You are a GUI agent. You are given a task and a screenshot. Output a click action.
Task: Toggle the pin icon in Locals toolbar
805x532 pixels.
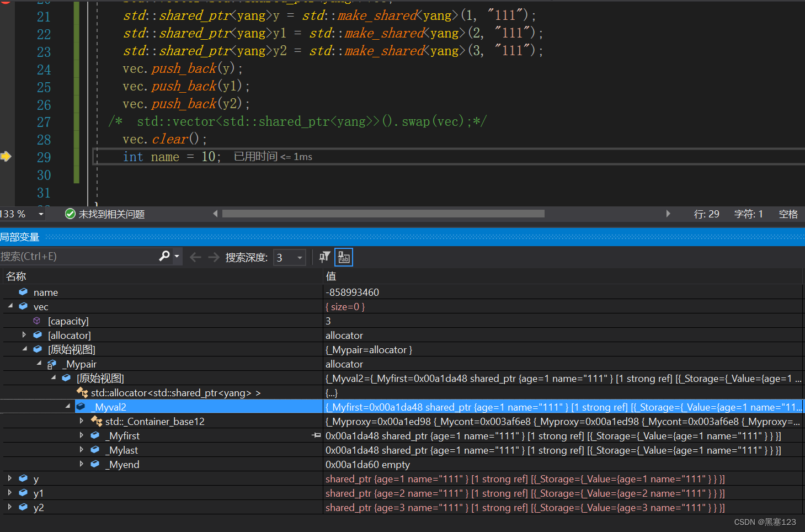coord(324,257)
